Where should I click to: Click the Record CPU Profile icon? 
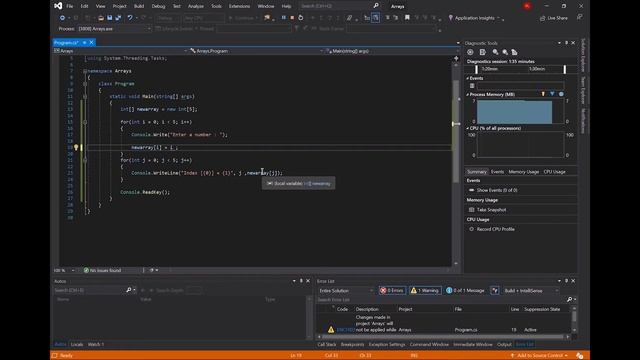[x=471, y=229]
